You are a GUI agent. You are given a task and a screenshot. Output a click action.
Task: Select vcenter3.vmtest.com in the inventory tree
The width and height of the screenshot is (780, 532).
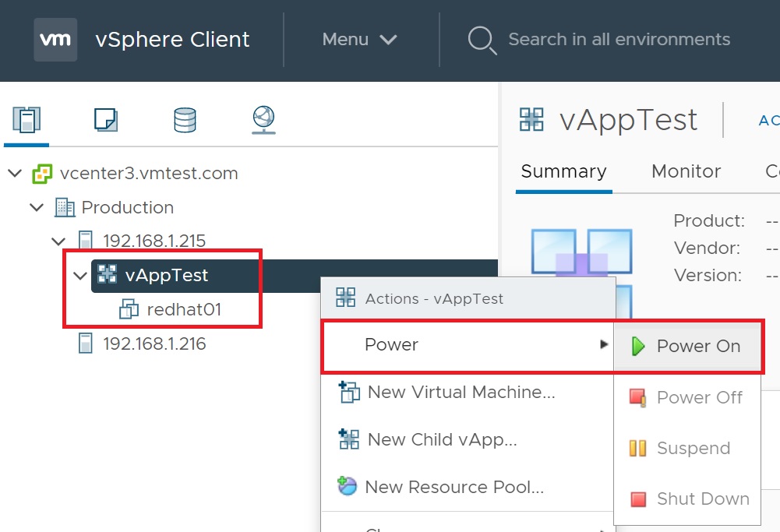(149, 174)
